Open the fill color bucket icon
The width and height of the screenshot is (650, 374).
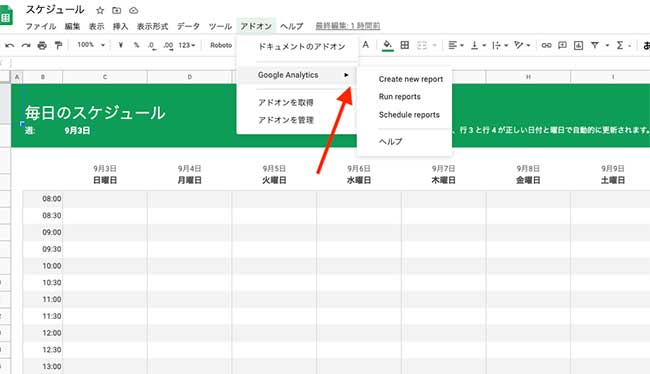coord(388,45)
